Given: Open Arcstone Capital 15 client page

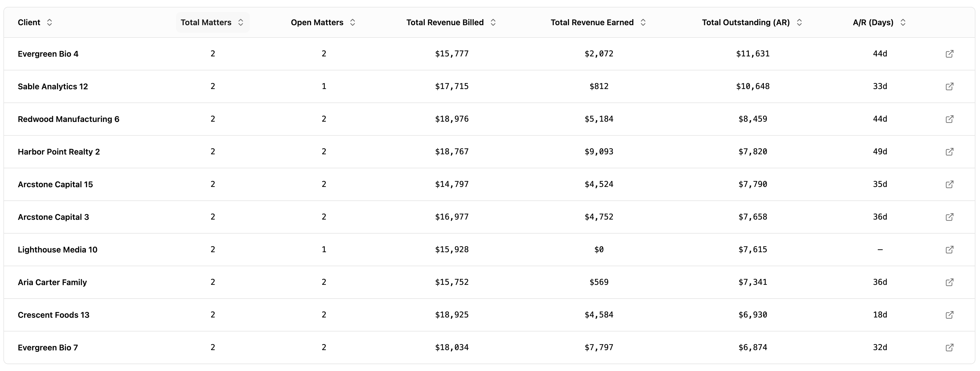Looking at the screenshot, I should (950, 184).
